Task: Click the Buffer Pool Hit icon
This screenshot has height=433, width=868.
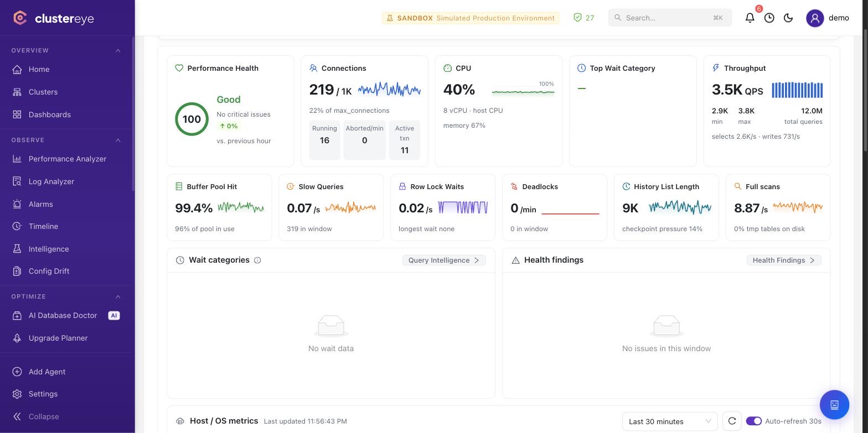Action: click(x=179, y=186)
